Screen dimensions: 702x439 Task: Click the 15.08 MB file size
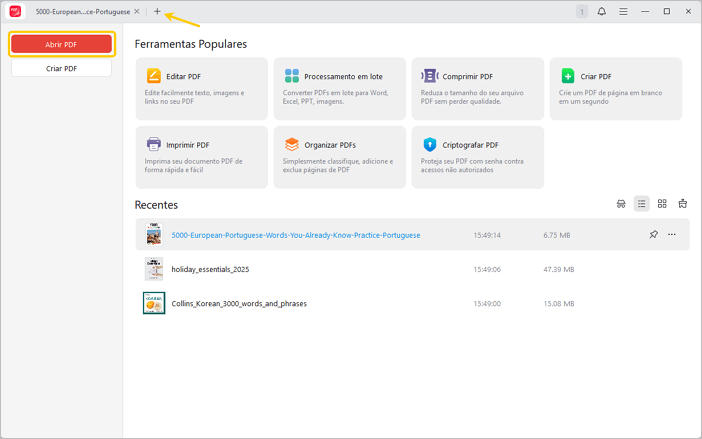[x=559, y=303]
